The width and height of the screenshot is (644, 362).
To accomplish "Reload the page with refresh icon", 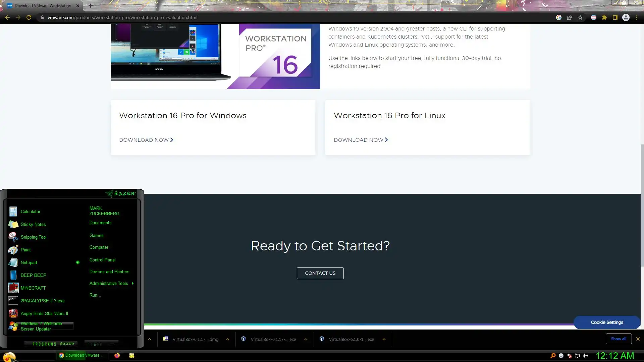I will [x=29, y=17].
